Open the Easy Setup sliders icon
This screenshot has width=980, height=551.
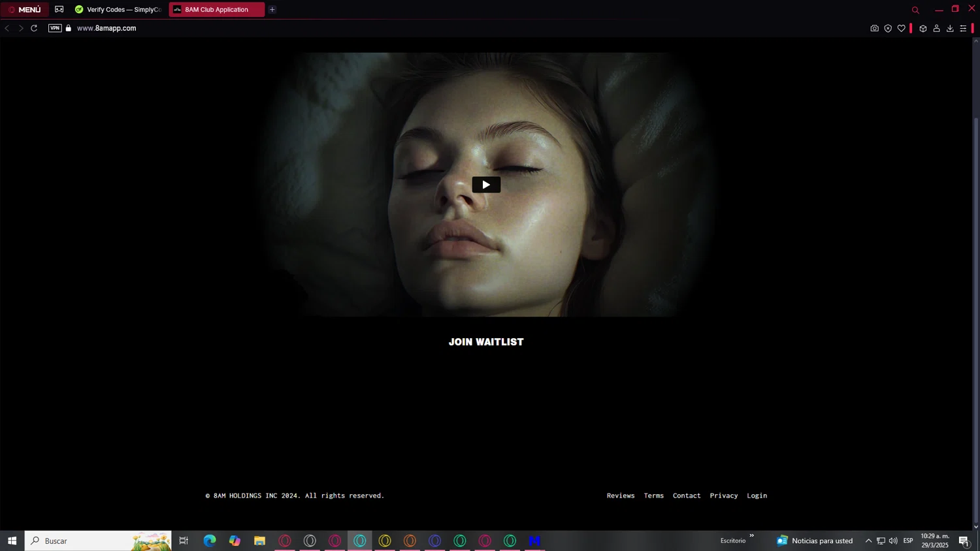click(963, 29)
